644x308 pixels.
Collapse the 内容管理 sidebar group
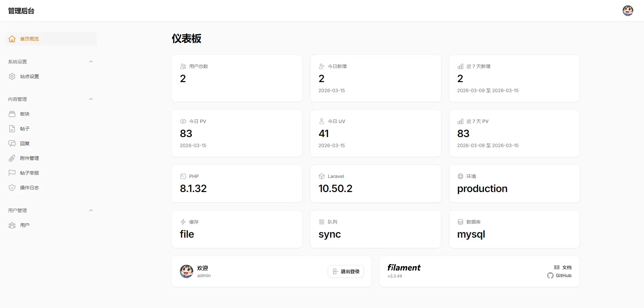(x=91, y=99)
